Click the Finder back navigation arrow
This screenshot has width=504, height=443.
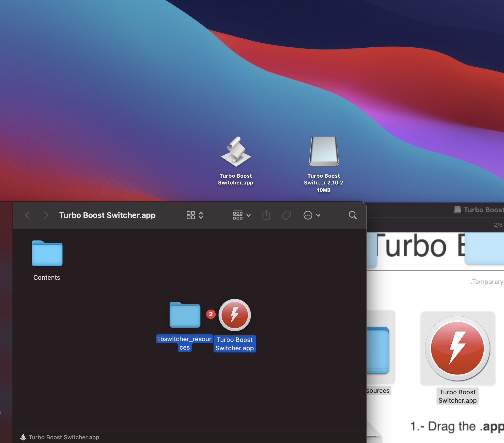[27, 215]
